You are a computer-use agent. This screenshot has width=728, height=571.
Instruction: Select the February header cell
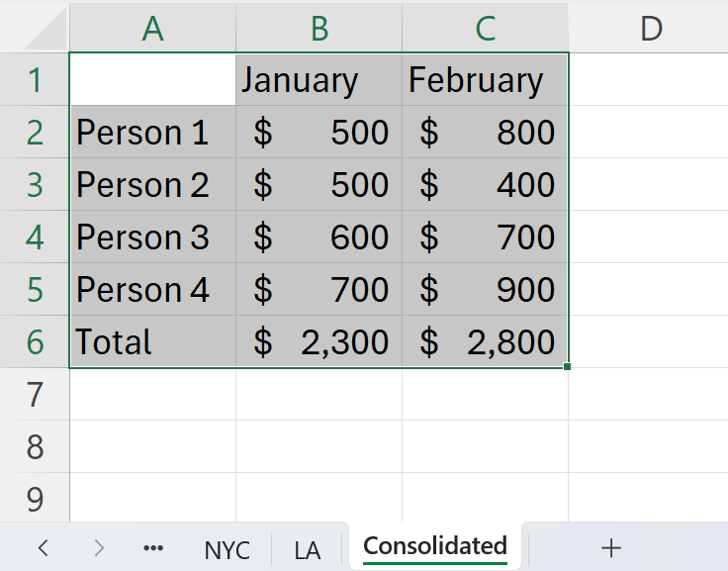(485, 80)
